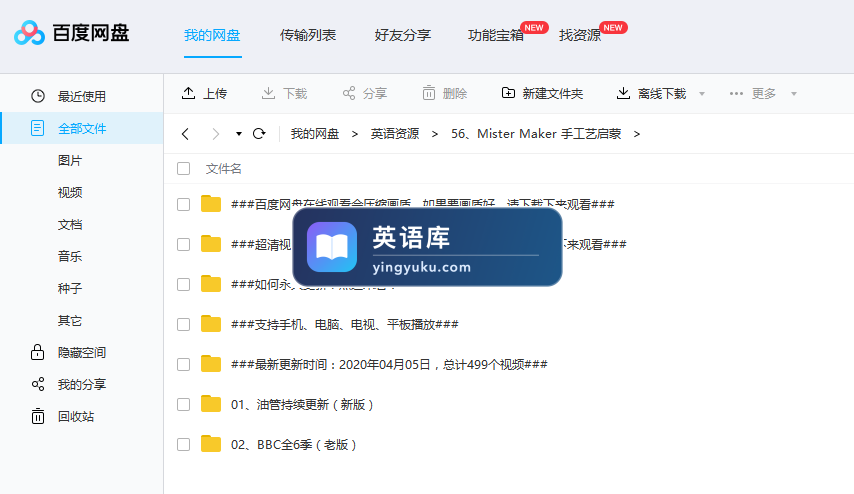This screenshot has height=494, width=854.
Task: Click the 上传 upload arrow icon
Action: tap(188, 93)
